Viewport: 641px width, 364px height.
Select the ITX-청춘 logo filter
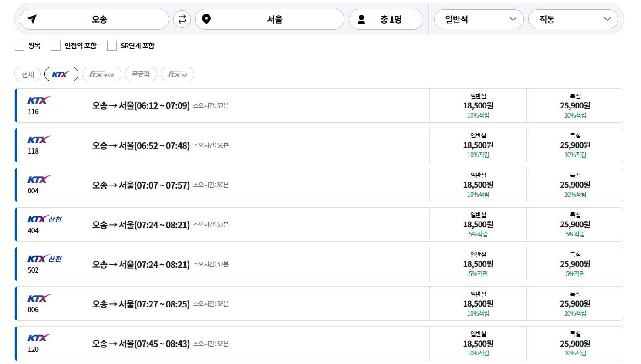177,74
